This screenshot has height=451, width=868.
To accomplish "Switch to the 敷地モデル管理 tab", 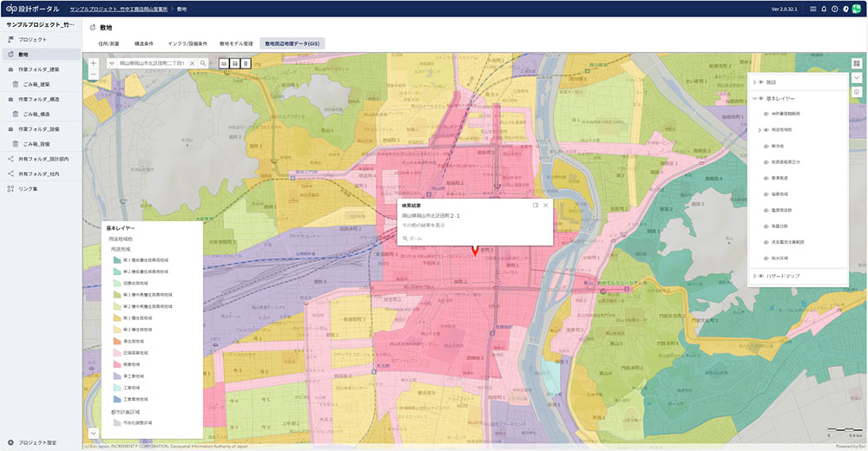I will tap(236, 42).
